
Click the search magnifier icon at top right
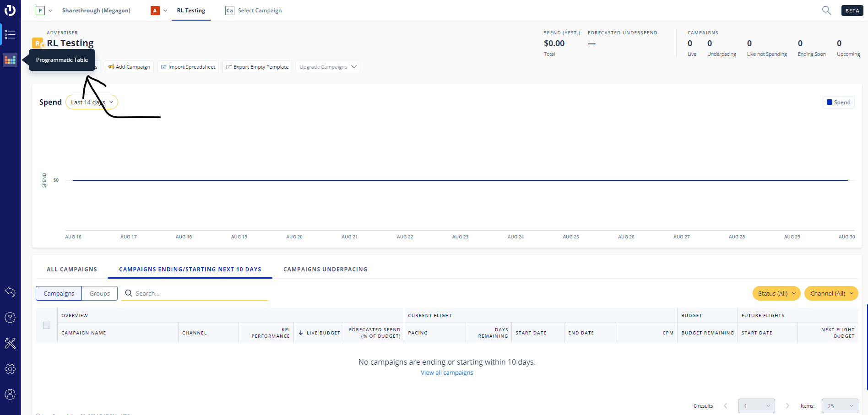pyautogui.click(x=826, y=11)
